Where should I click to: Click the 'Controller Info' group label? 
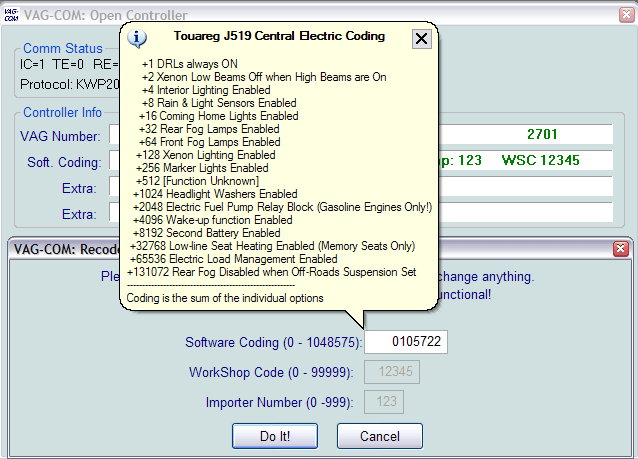[62, 112]
